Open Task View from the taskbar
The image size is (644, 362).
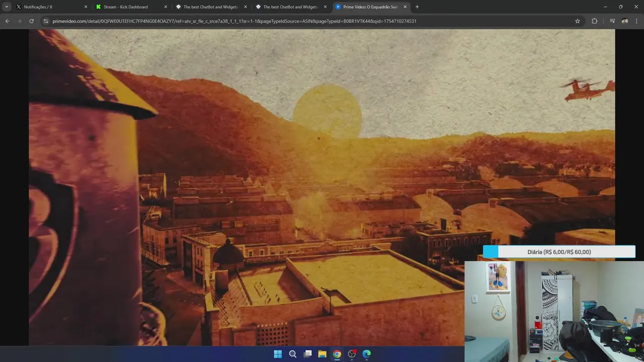(307, 354)
